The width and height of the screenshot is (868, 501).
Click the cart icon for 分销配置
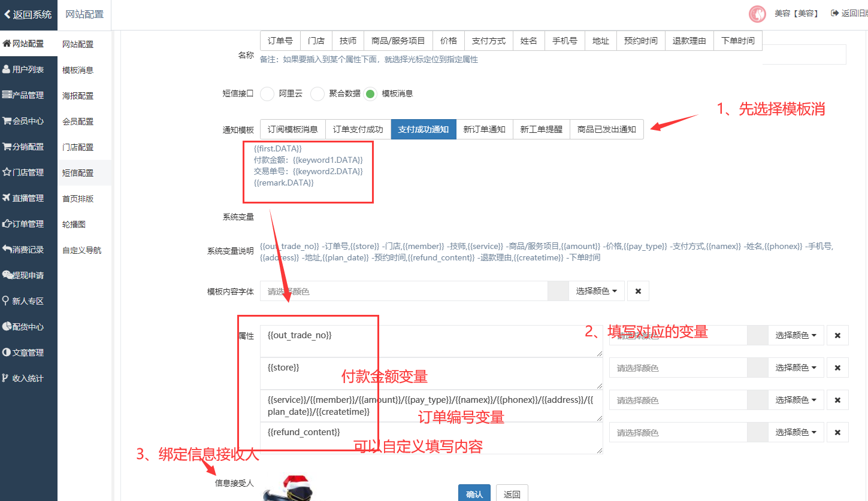pyautogui.click(x=7, y=147)
